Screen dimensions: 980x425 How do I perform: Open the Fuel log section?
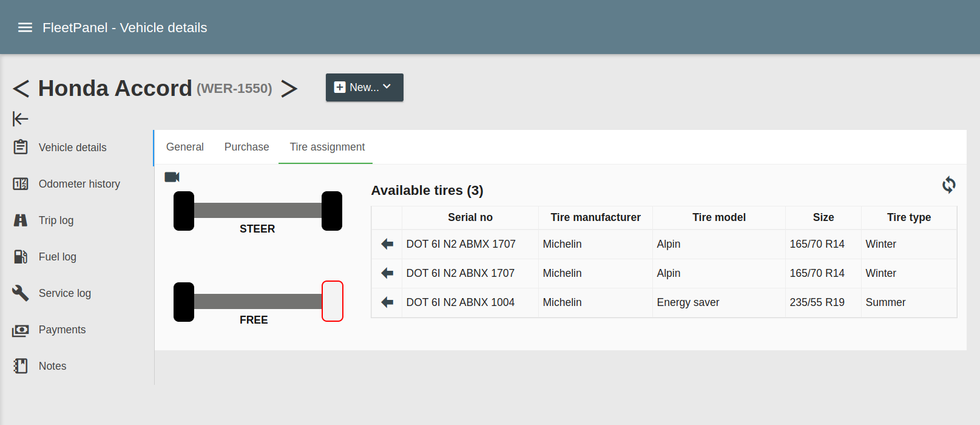coord(57,257)
